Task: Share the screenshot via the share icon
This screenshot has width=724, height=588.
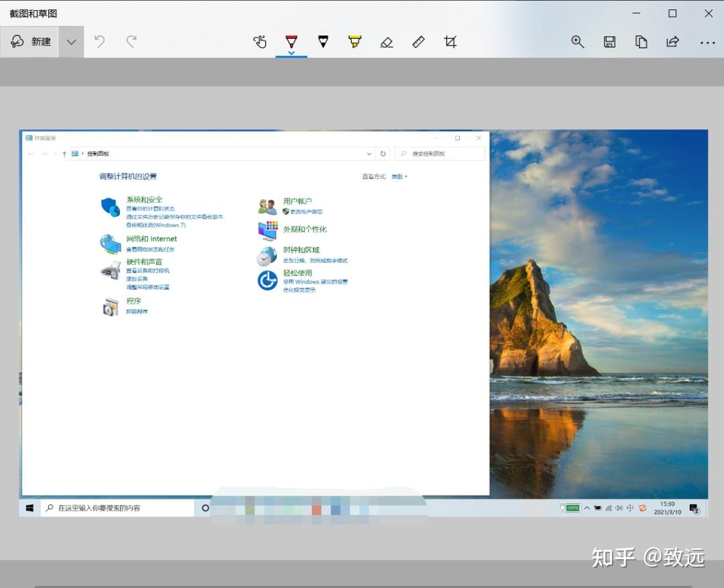Action: click(672, 42)
